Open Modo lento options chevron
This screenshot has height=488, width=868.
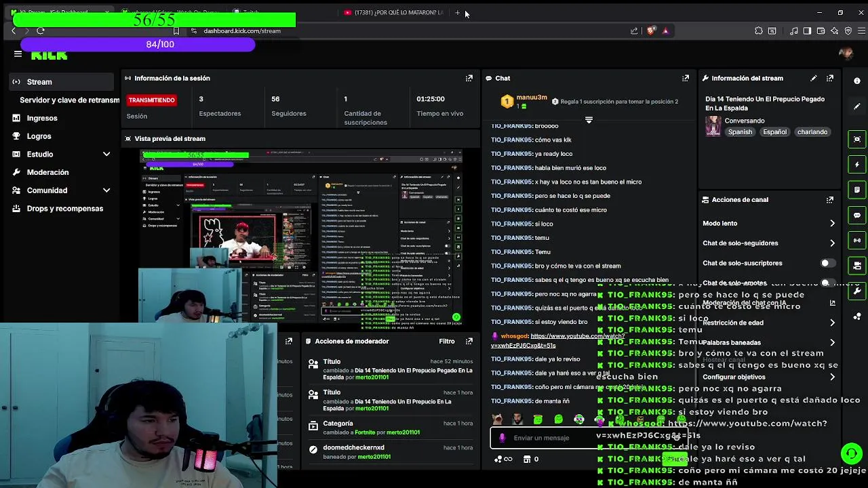click(832, 223)
